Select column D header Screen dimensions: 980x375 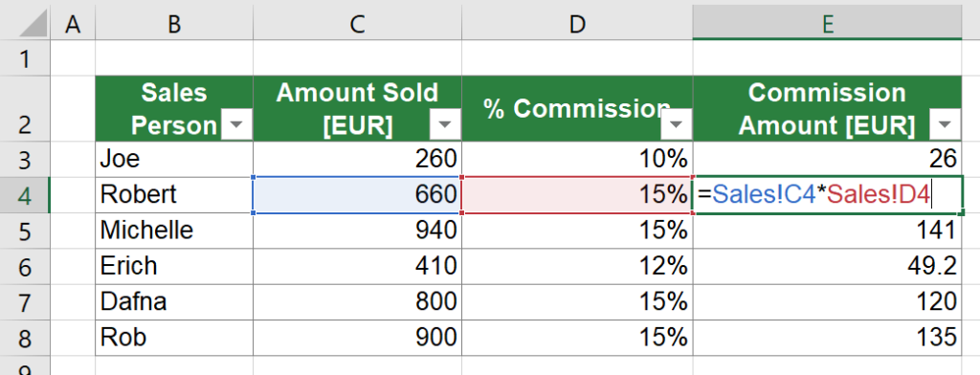(x=577, y=24)
